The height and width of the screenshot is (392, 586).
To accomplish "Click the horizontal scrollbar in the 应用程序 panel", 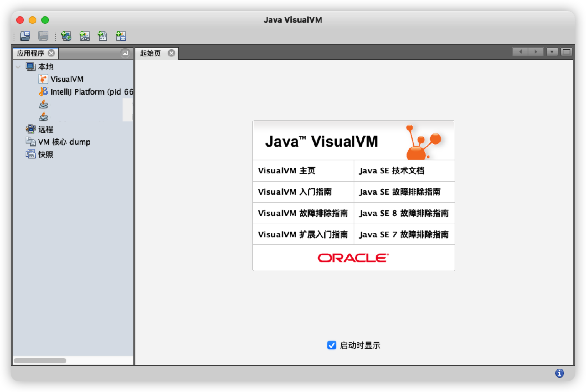I will coord(40,361).
